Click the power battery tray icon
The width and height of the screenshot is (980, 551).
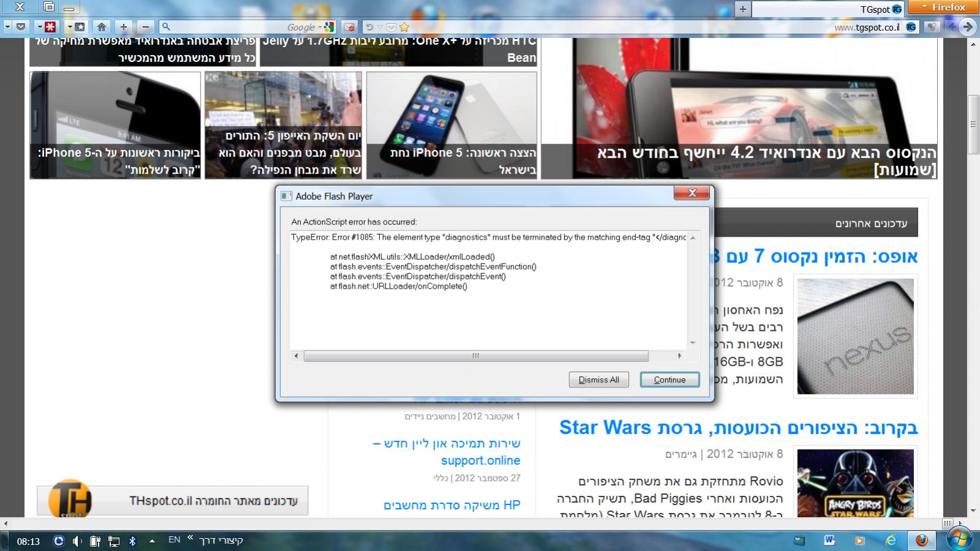[x=95, y=541]
